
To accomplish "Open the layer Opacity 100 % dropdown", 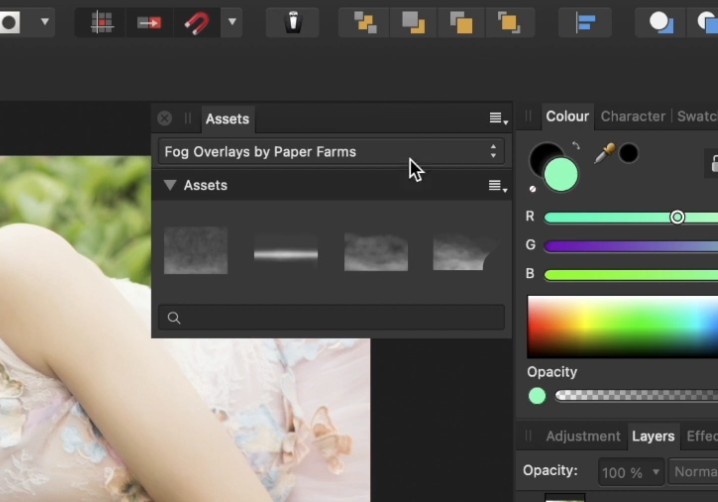I will pyautogui.click(x=631, y=472).
